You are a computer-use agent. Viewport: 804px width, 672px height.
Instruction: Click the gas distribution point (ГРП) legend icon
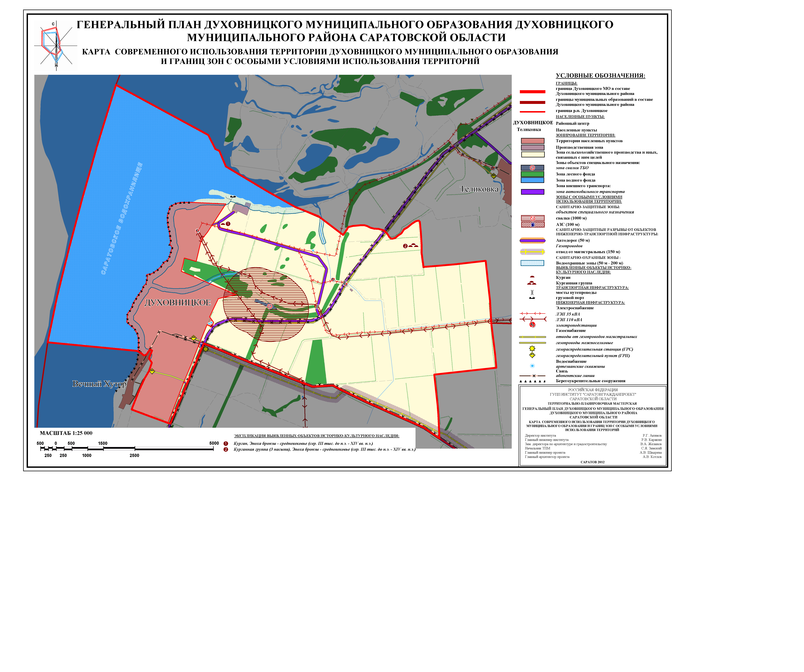[532, 355]
